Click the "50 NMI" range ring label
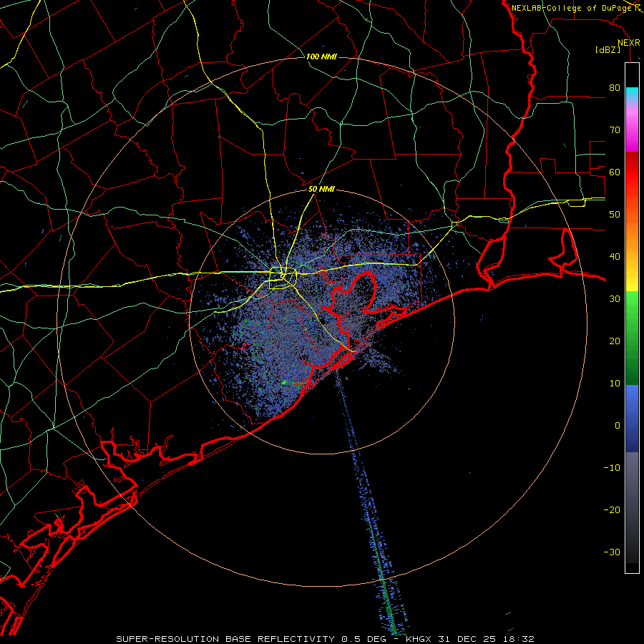The image size is (644, 644). (321, 190)
